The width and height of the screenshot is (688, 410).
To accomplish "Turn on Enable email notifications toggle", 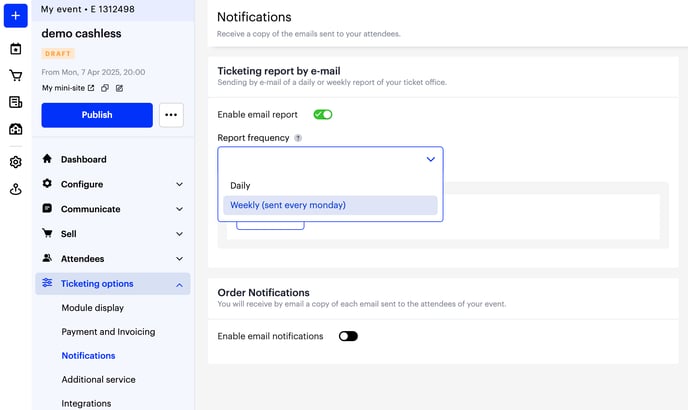I will [x=348, y=336].
